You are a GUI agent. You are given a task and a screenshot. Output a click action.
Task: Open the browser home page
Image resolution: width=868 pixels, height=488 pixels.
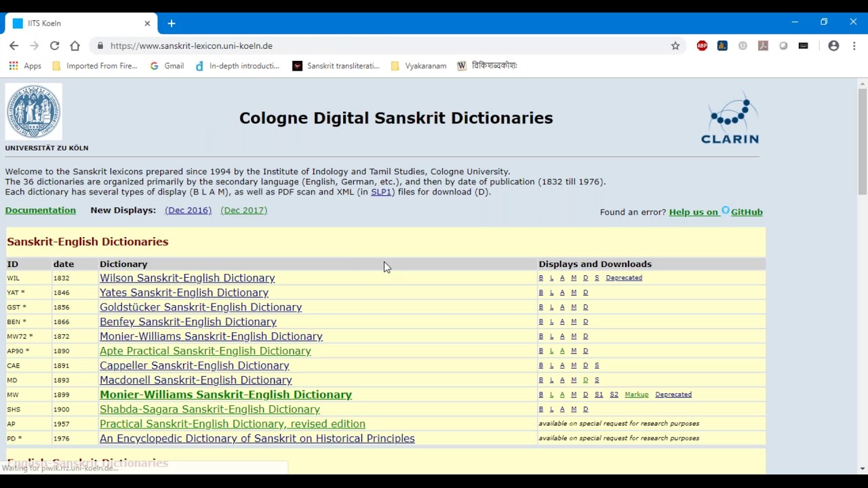click(75, 46)
